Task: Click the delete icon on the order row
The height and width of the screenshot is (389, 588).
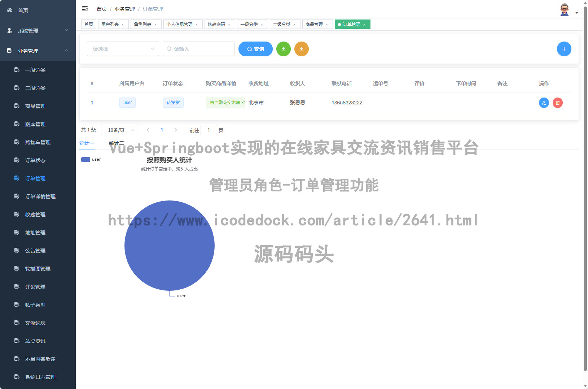Action: [x=558, y=103]
